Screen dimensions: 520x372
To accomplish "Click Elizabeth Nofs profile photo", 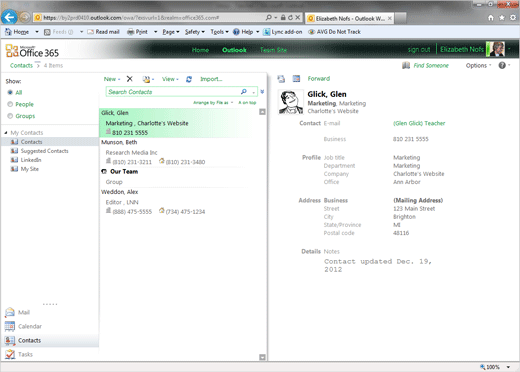I will tap(496, 49).
